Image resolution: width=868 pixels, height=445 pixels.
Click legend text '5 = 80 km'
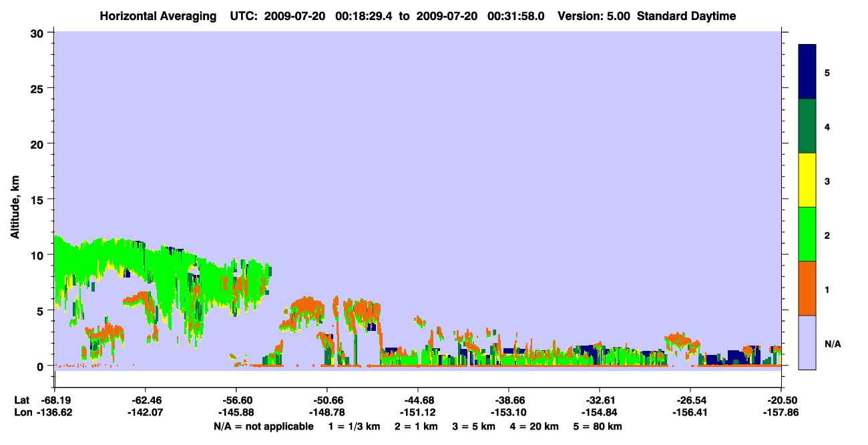(x=598, y=426)
